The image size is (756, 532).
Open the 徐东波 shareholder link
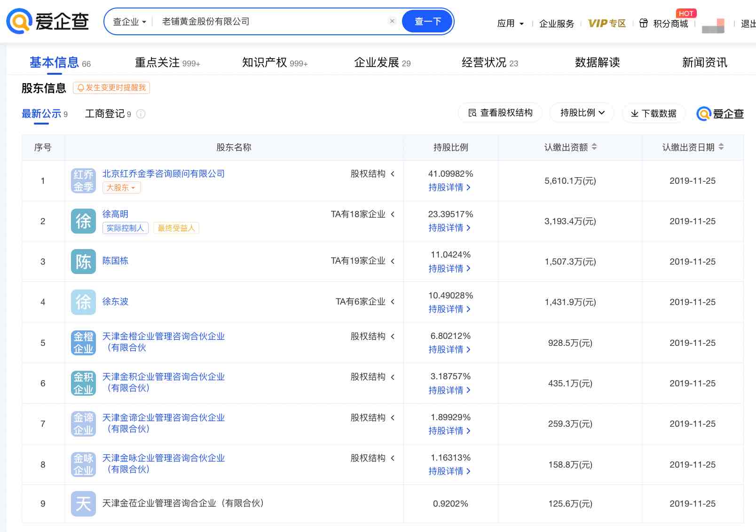(x=115, y=301)
